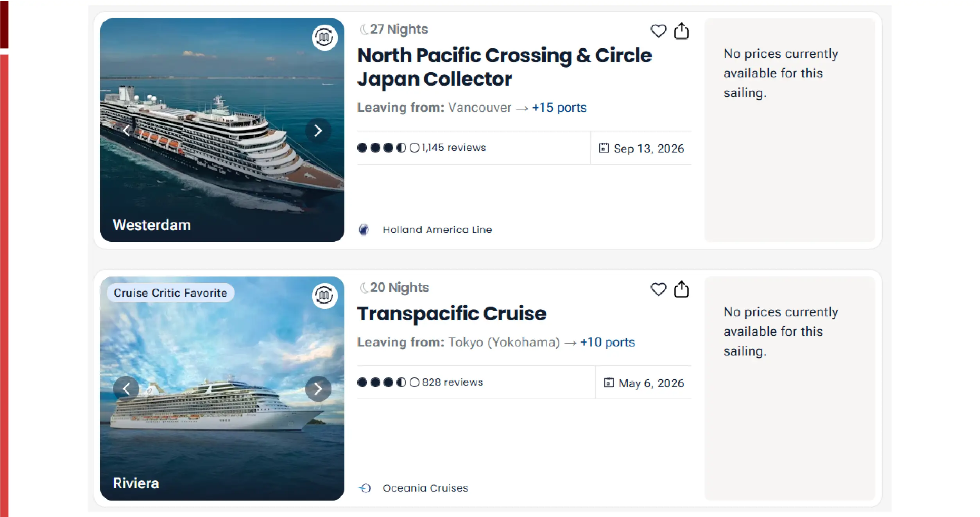
Task: Favorite the North Pacific Crossing cruise
Action: [659, 31]
